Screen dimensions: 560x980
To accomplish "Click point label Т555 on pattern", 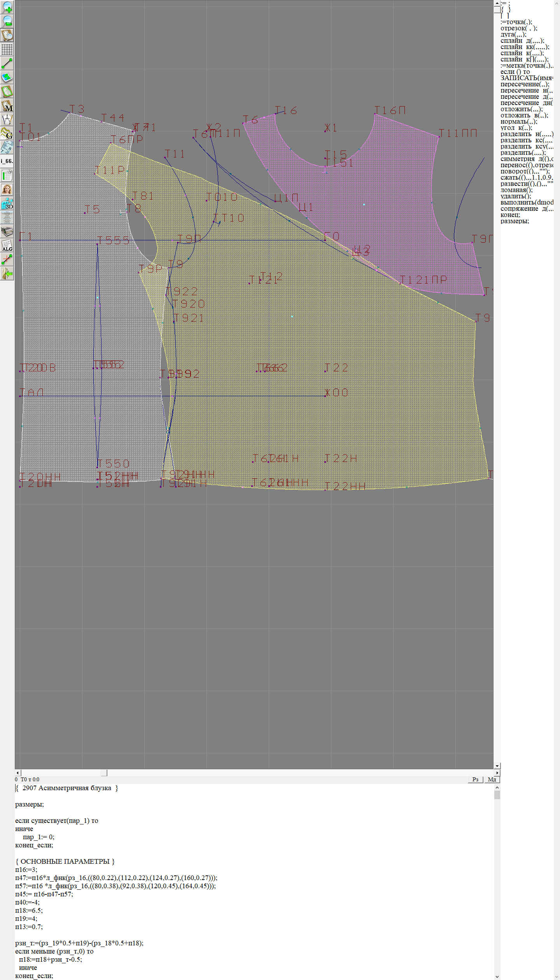I will pos(113,240).
